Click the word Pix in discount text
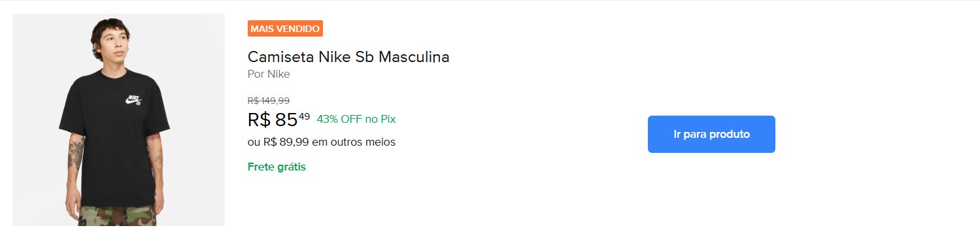Viewport: 980px width, 245px height. coord(388,119)
